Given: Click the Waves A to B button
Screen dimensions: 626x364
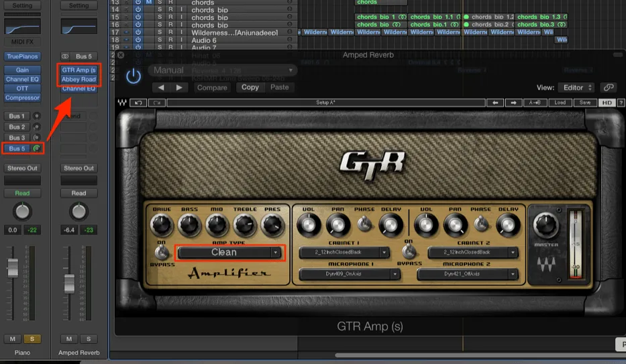Looking at the screenshot, I should 535,103.
